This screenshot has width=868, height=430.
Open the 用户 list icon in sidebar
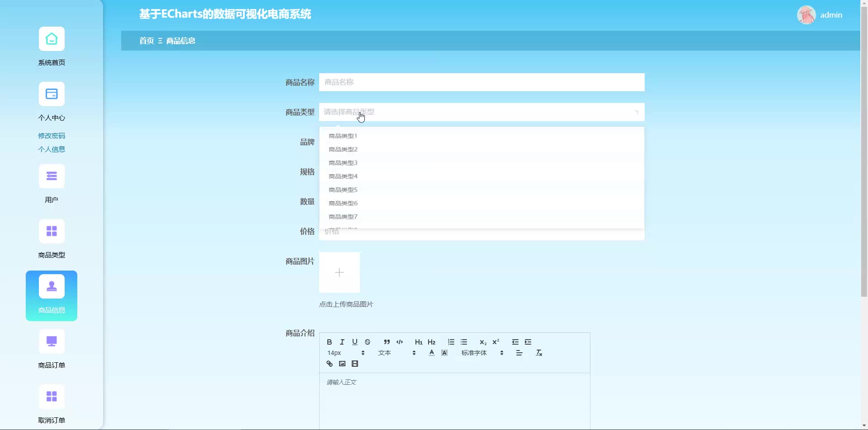[x=52, y=176]
